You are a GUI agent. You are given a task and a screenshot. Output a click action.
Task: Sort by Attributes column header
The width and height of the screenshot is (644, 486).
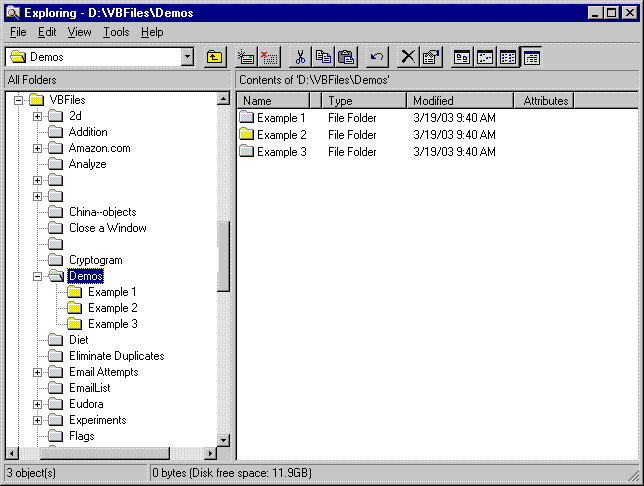(x=544, y=101)
